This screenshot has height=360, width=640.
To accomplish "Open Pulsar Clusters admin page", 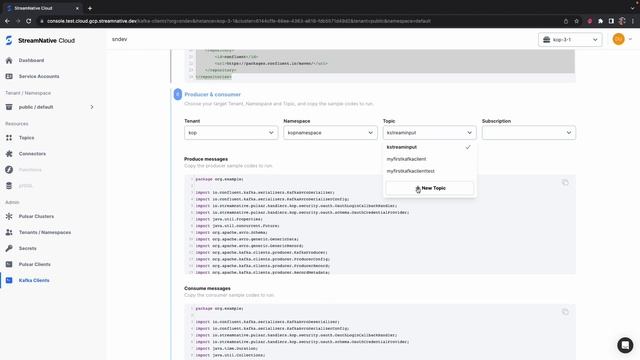I will coord(36,216).
